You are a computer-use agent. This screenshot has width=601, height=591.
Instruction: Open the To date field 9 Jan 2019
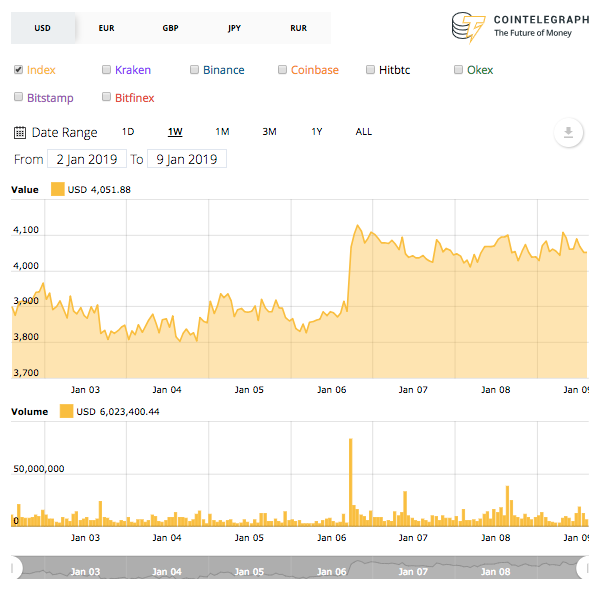(187, 159)
